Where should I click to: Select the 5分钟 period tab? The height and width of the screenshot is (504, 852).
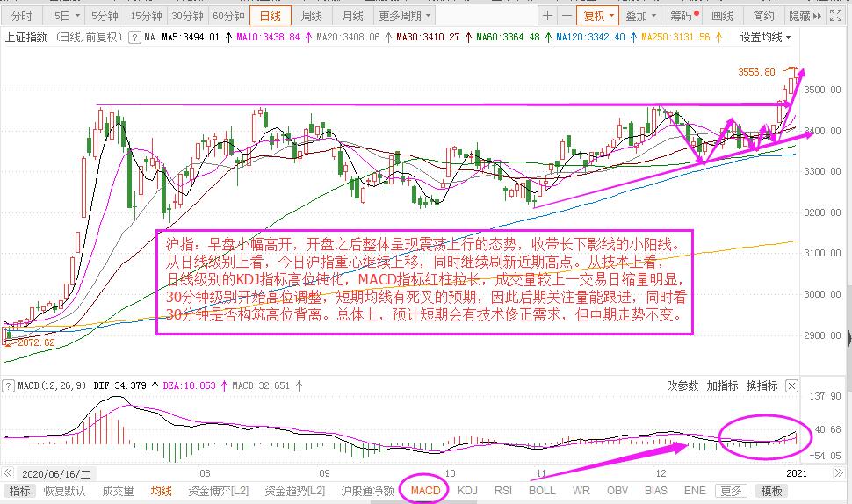click(x=105, y=16)
